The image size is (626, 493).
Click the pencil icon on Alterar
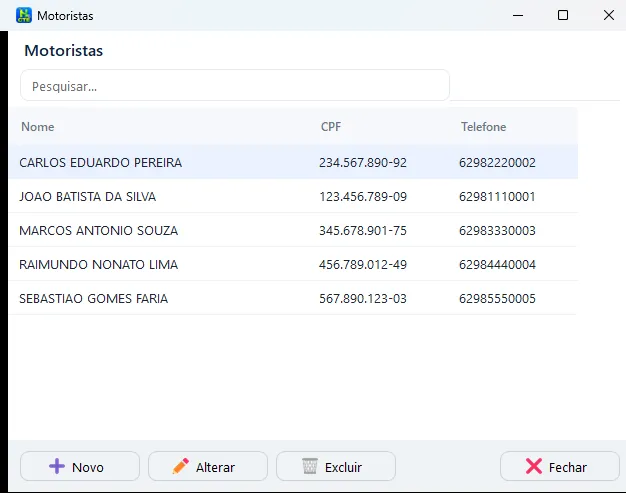180,466
